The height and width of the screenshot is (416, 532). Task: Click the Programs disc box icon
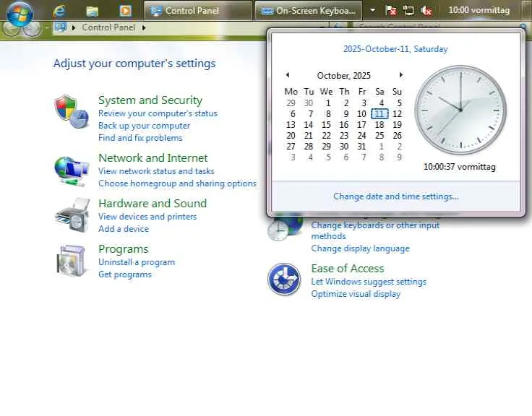click(71, 261)
